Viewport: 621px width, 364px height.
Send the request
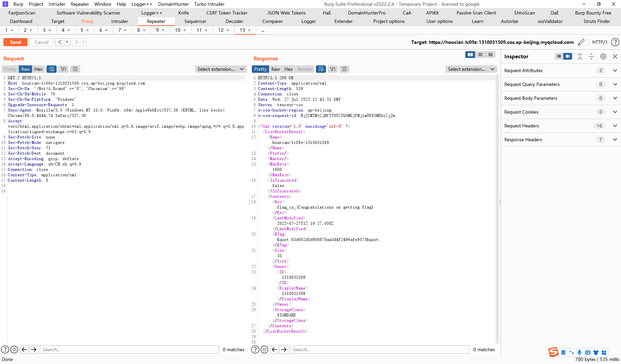pos(16,42)
